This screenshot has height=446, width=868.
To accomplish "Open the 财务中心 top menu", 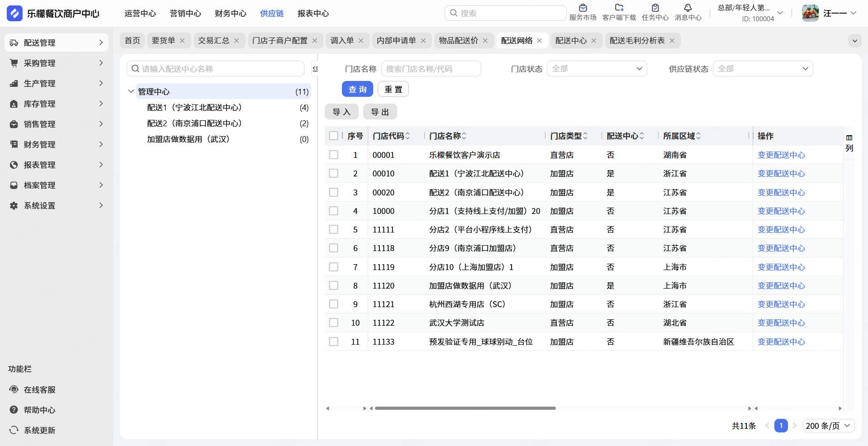I will coord(230,14).
